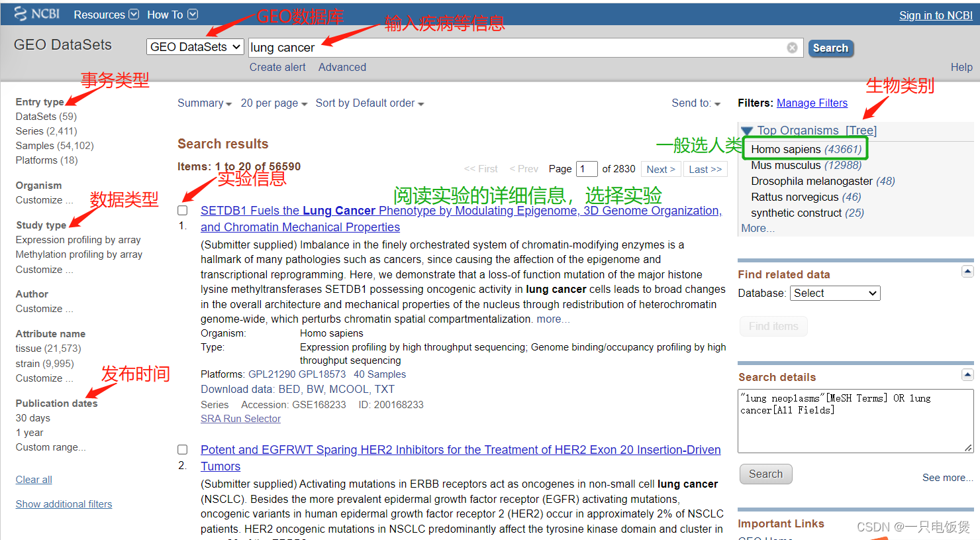The height and width of the screenshot is (540, 980).
Task: Click the blue Search button
Action: (830, 48)
